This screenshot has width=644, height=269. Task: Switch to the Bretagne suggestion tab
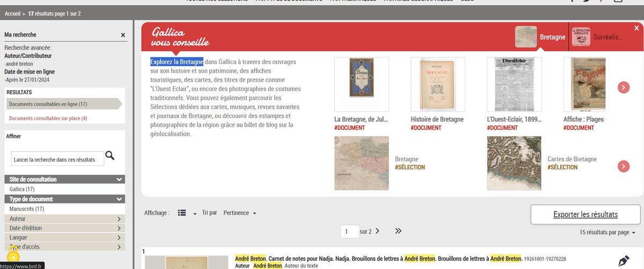click(541, 37)
